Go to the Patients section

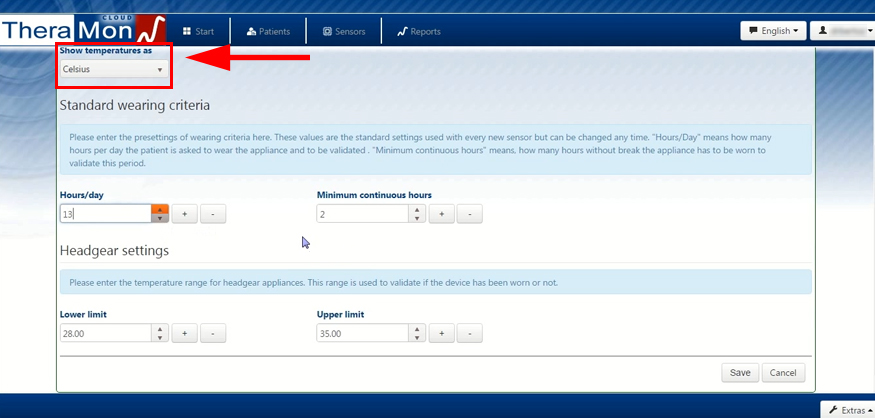tap(268, 31)
